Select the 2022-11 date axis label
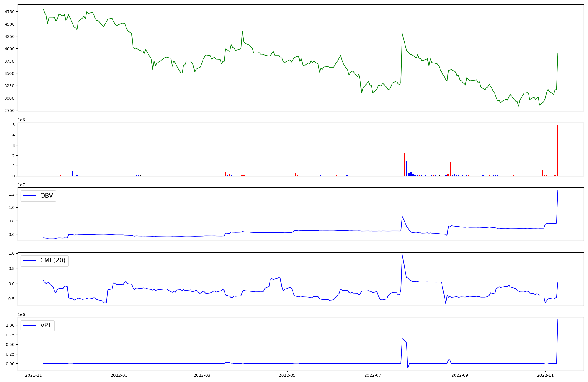 545,375
